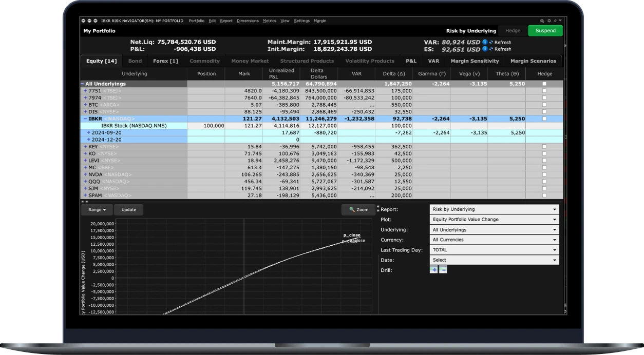Click the search icon near the gear
Image resolution: width=644 pixels, height=355 pixels.
pos(543,21)
